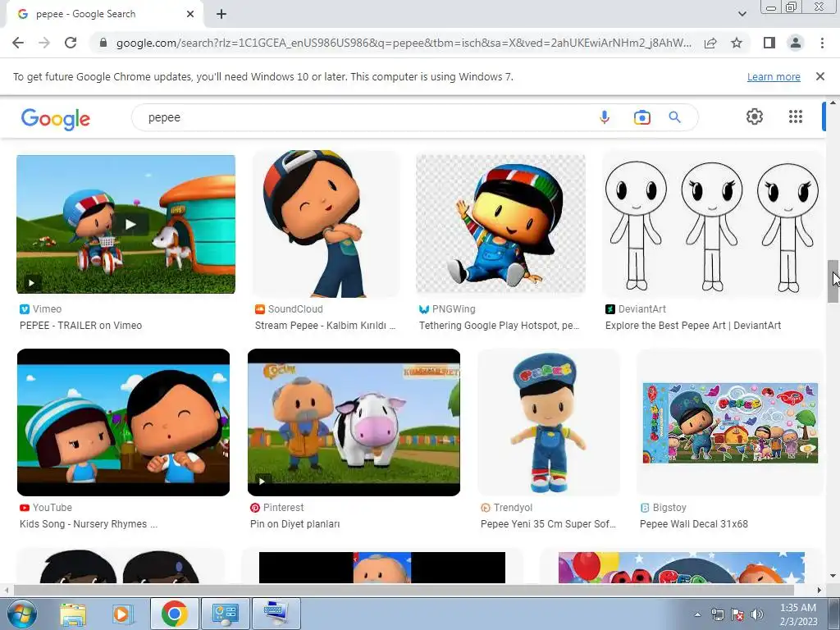Open the Chrome three-dot menu
This screenshot has width=840, height=630.
pyautogui.click(x=822, y=43)
